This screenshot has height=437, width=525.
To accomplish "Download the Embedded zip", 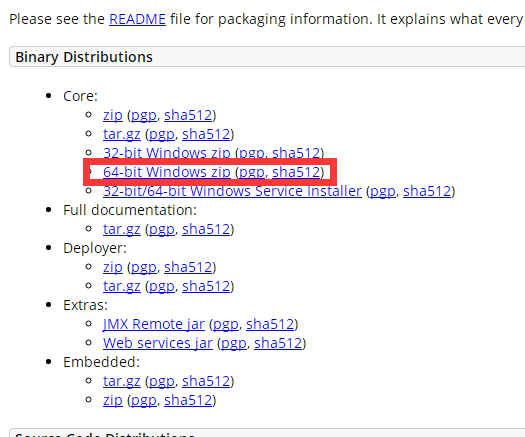I will pyautogui.click(x=113, y=400).
